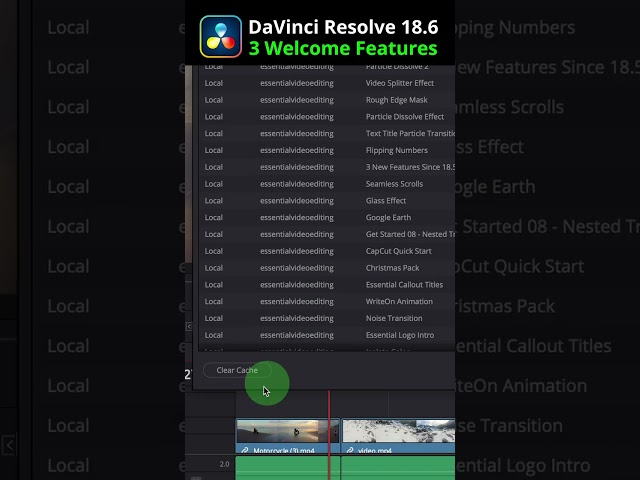This screenshot has height=480, width=640.
Task: Select the Essential Logo Intro entry
Action: tap(327, 335)
